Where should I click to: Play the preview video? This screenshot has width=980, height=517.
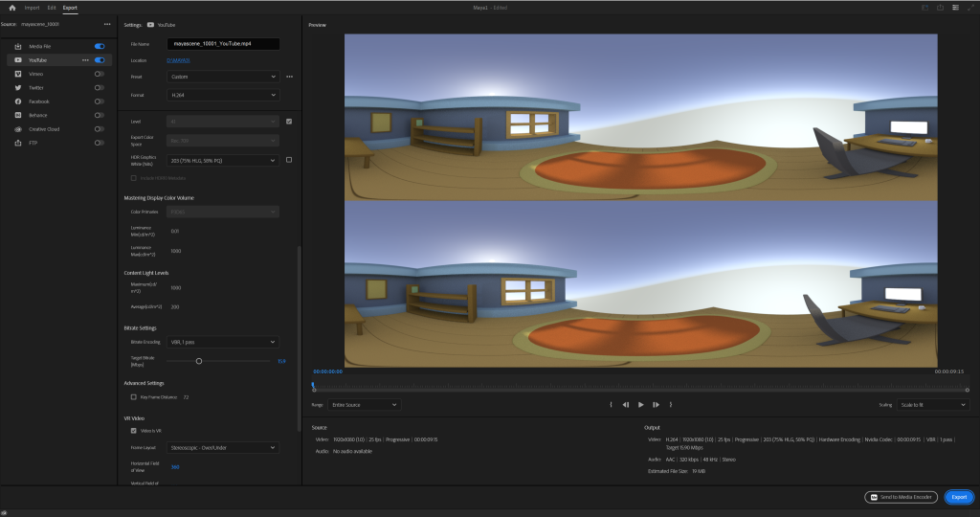pos(640,404)
